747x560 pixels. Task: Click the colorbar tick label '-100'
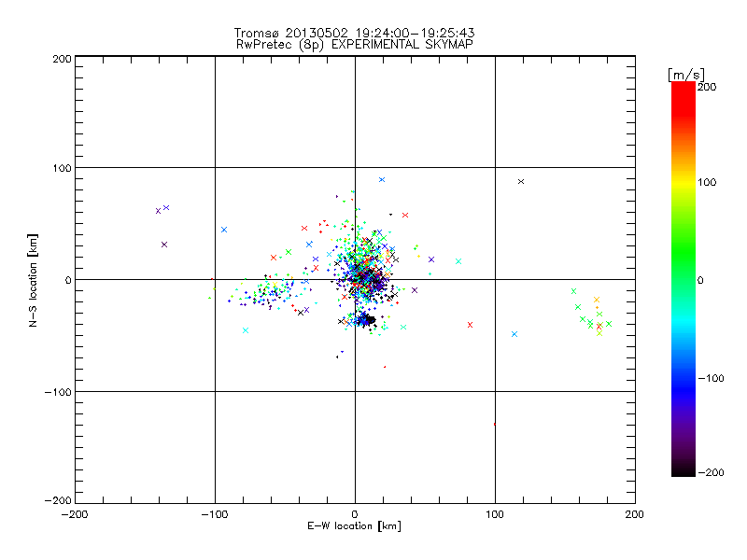[711, 378]
